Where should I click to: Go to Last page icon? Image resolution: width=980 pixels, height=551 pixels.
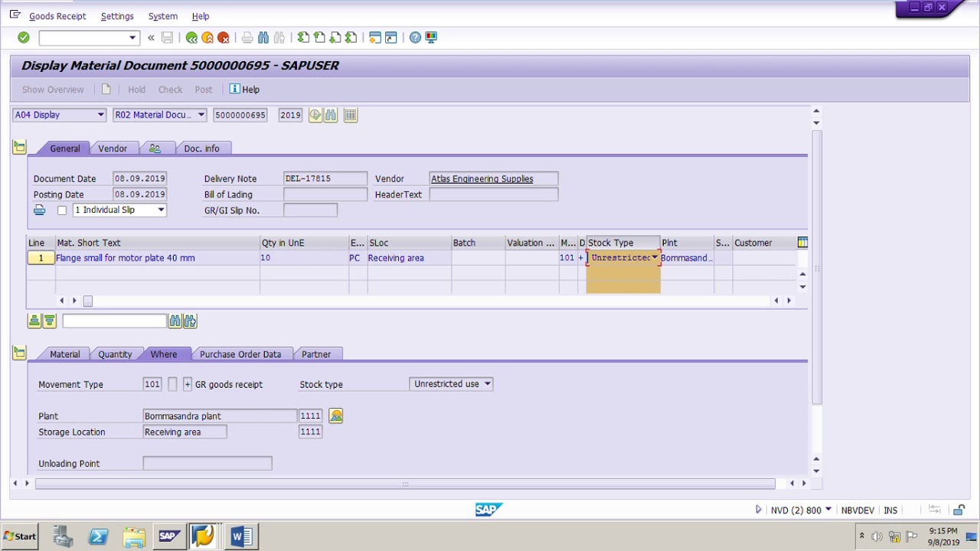pos(351,37)
